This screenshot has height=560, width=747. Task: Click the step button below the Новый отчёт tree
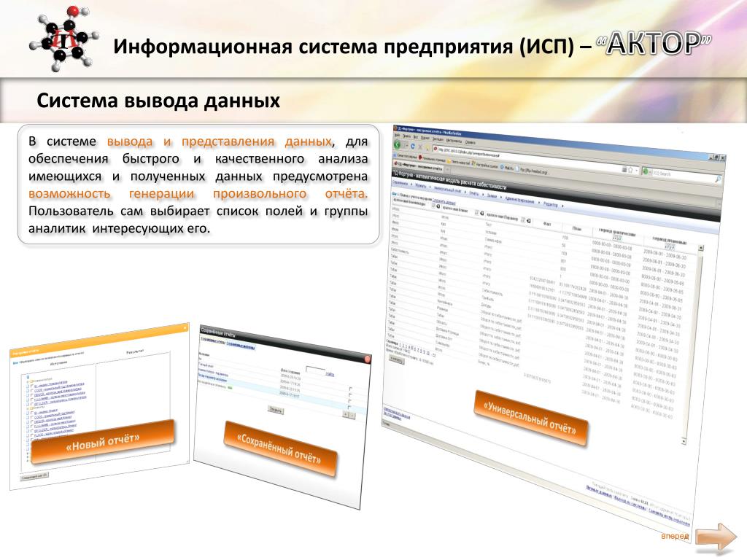34,476
